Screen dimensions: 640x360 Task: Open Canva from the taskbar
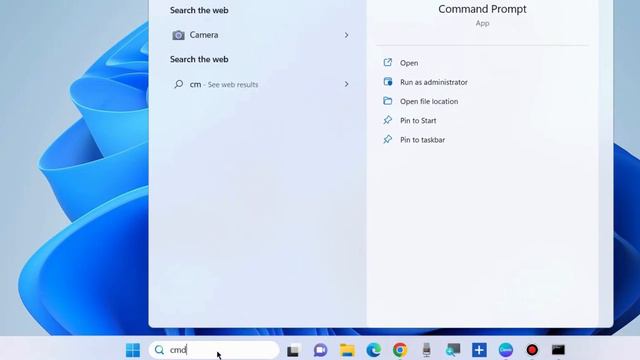[506, 350]
